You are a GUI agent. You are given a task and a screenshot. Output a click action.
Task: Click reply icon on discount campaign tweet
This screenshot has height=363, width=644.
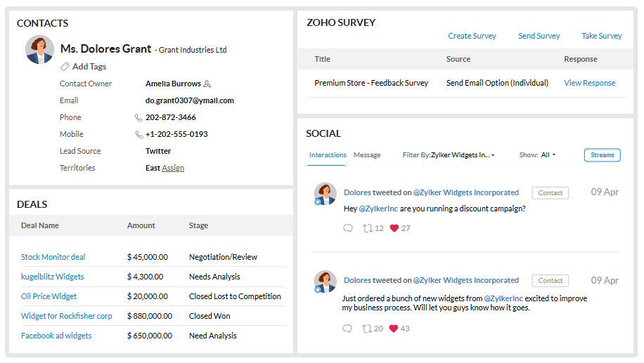click(348, 228)
